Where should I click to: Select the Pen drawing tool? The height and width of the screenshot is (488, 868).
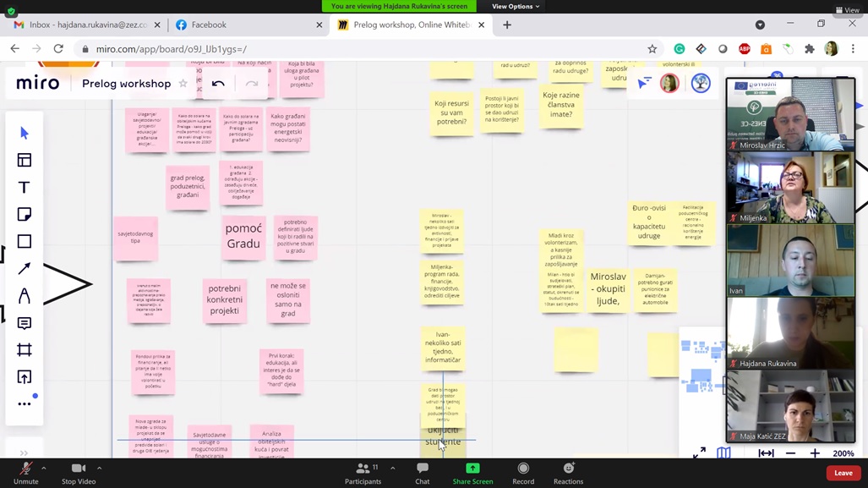(x=25, y=296)
